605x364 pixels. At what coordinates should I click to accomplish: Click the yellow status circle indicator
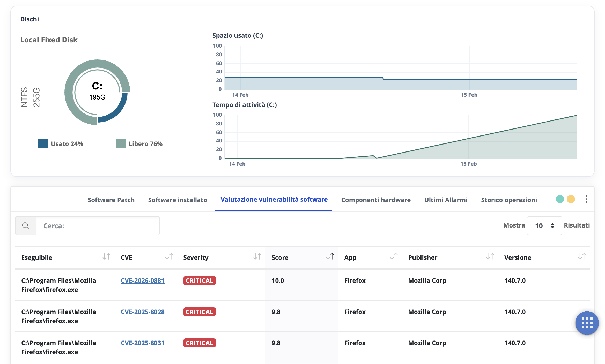571,199
